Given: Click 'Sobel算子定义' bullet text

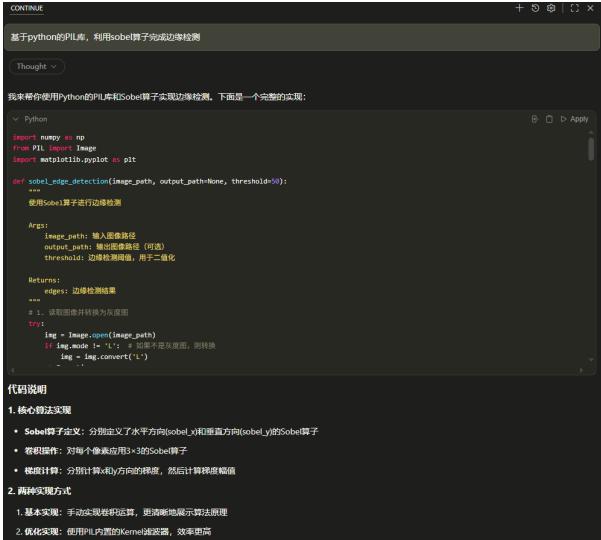Looking at the screenshot, I should 171,432.
